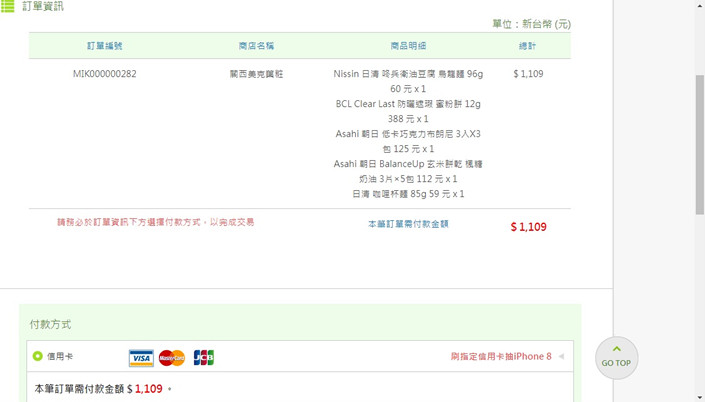Click the red $1,109 payable total
This screenshot has width=705, height=402.
(x=528, y=227)
